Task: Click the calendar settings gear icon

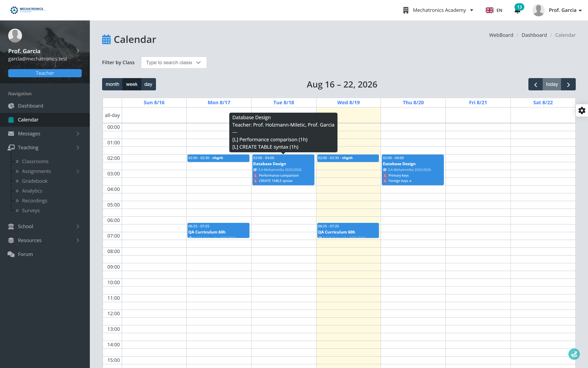Action: click(582, 110)
